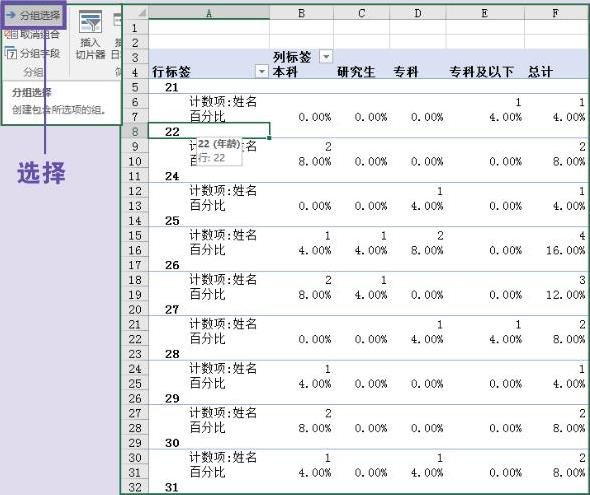Click the age group cell 21
Viewport: 590px width, 495px height.
coord(172,87)
